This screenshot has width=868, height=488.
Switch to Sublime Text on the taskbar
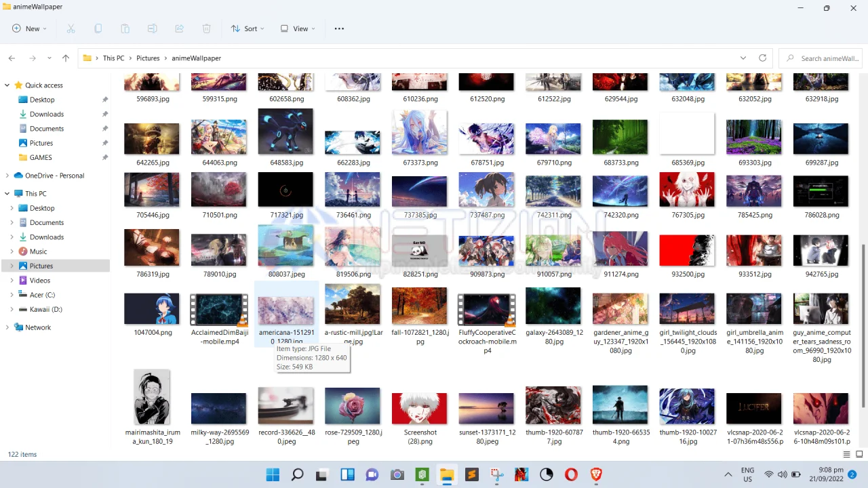(x=472, y=474)
